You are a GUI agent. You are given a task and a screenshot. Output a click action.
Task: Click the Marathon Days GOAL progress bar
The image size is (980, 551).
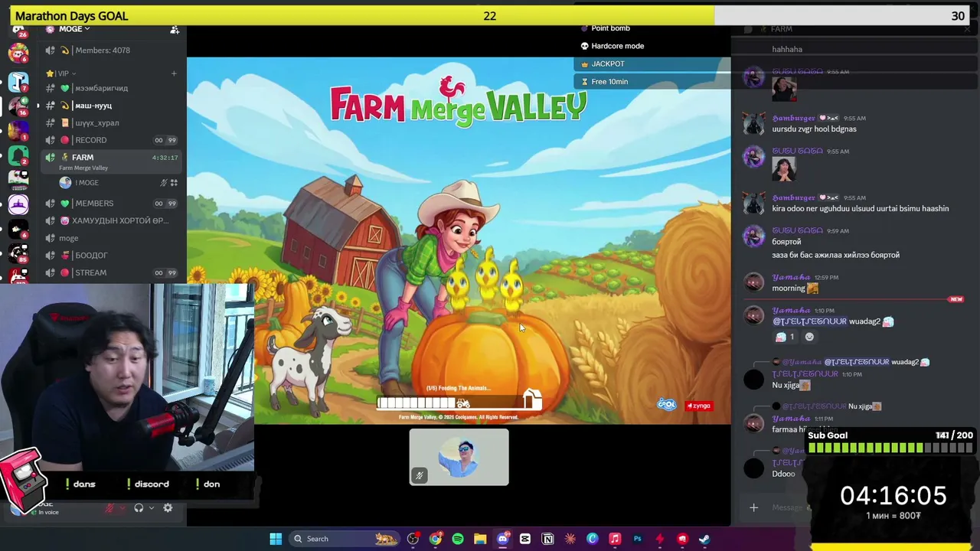tap(490, 15)
